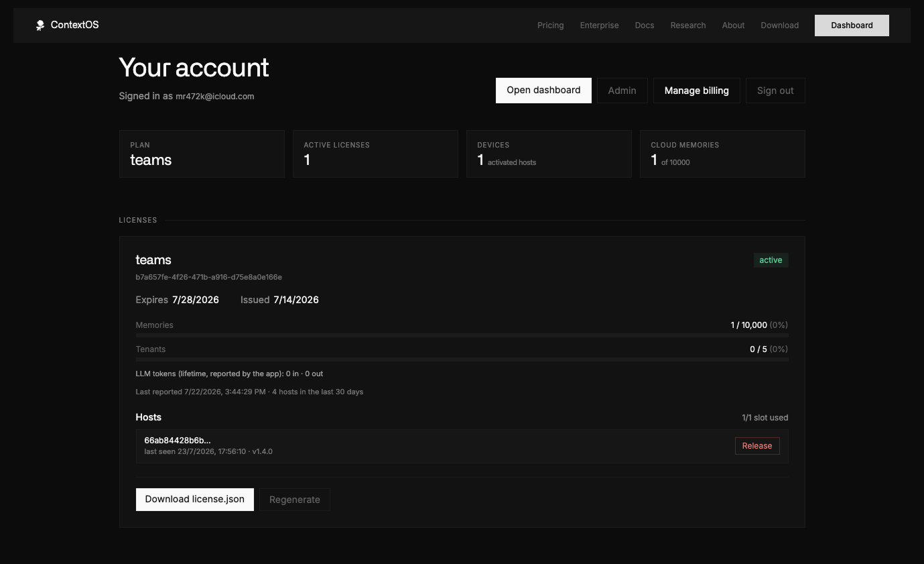
Task: Open the About page
Action: [x=733, y=25]
